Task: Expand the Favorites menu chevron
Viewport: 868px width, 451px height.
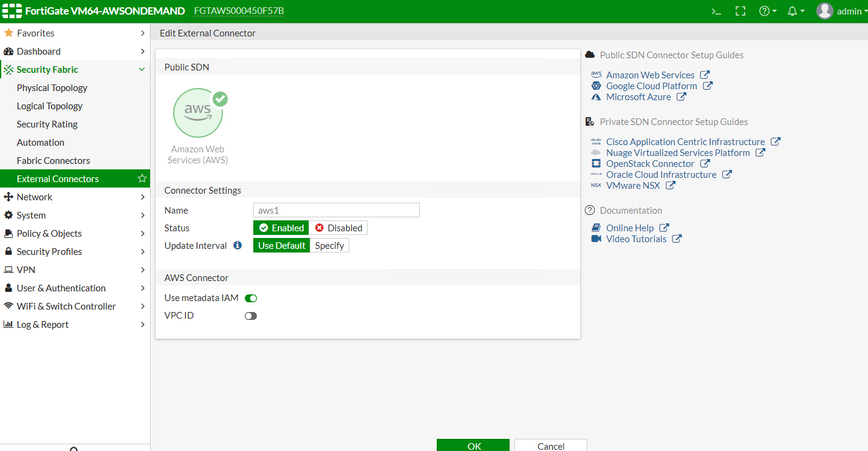Action: click(143, 33)
